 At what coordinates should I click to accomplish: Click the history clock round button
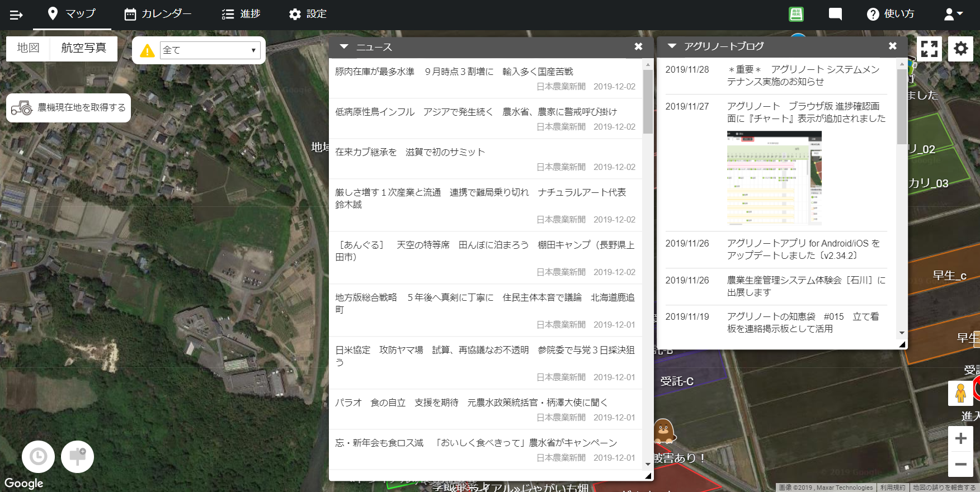point(38,457)
